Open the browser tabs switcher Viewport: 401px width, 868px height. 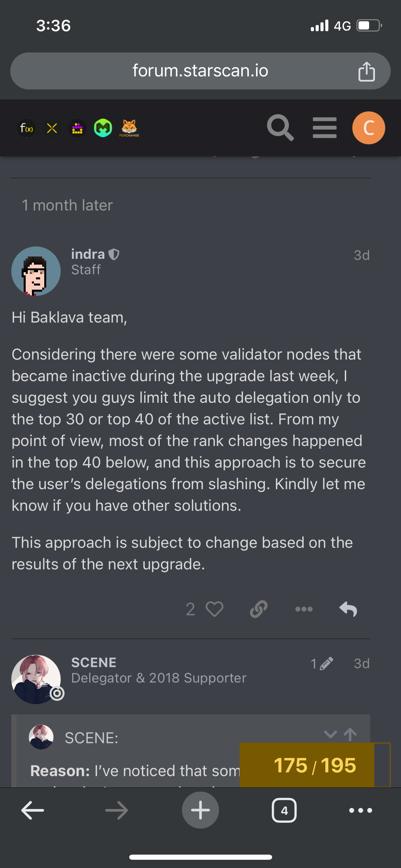pos(284,810)
